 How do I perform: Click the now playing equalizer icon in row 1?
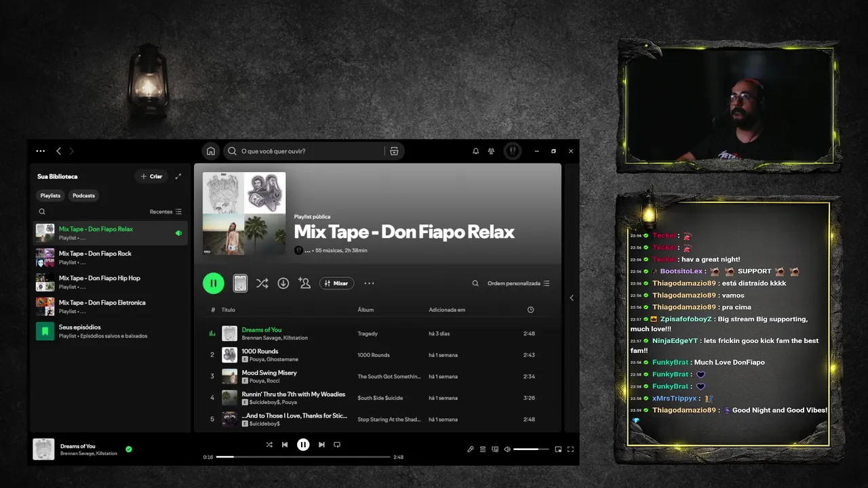point(212,333)
